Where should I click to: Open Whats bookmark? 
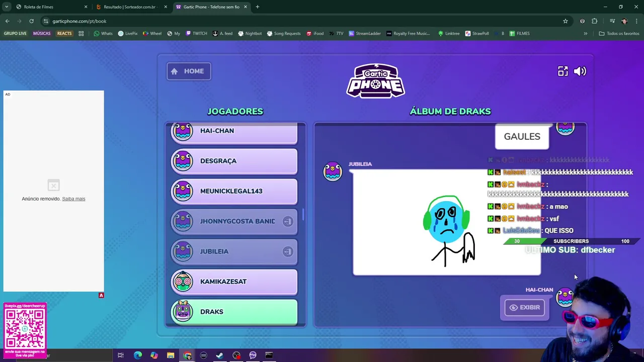coord(103,34)
